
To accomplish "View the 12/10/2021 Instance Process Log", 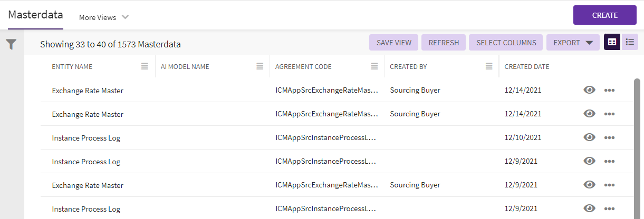I will point(590,137).
